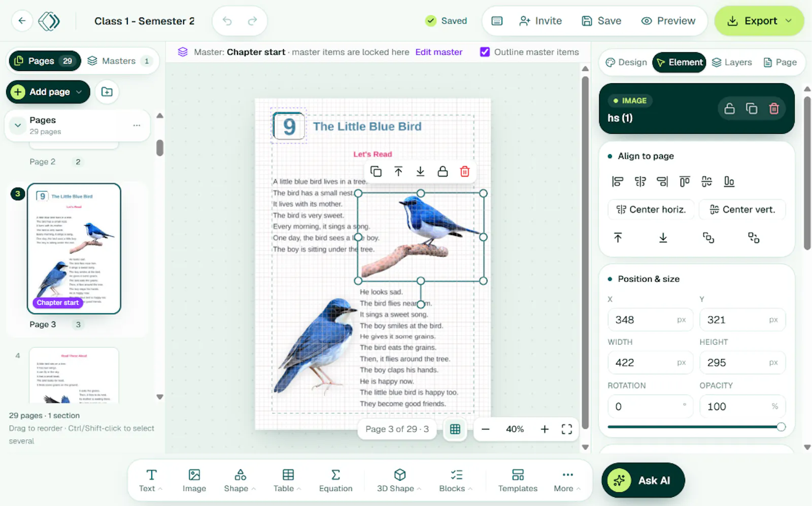Toggle Outline master items checkbox

point(485,52)
